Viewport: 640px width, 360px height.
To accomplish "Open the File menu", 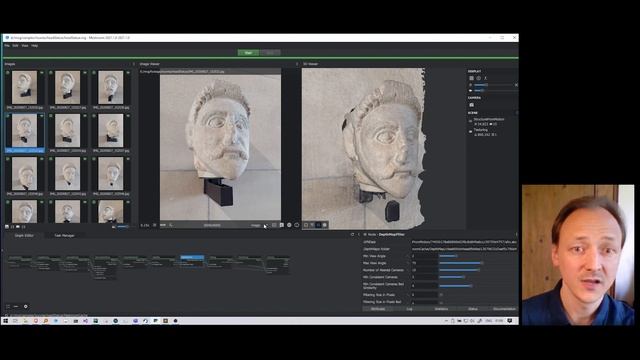I will (7, 46).
